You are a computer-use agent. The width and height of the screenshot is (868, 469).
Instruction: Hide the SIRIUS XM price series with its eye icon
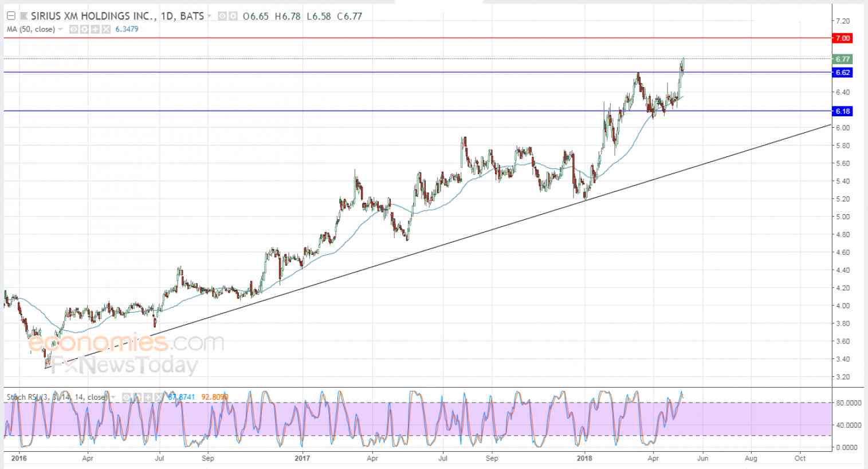click(x=222, y=16)
